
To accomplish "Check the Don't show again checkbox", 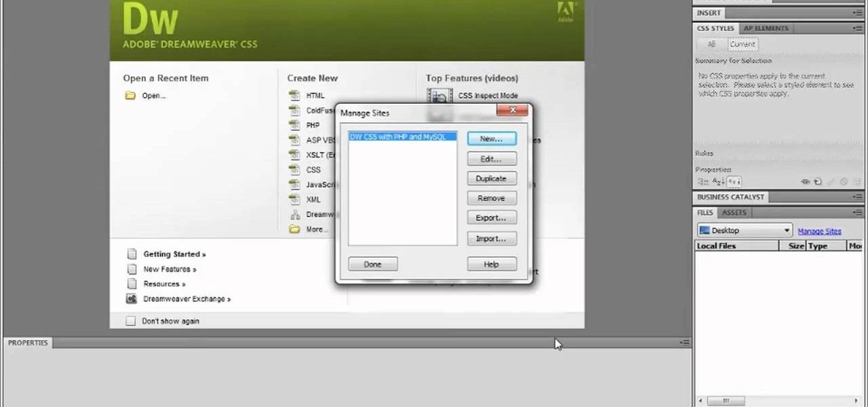I will pyautogui.click(x=131, y=322).
